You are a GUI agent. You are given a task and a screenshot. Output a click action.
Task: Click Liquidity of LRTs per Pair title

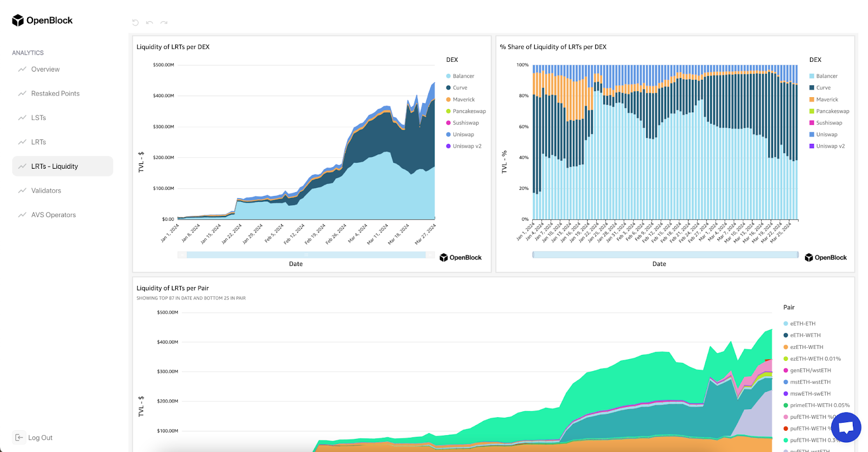(x=173, y=288)
